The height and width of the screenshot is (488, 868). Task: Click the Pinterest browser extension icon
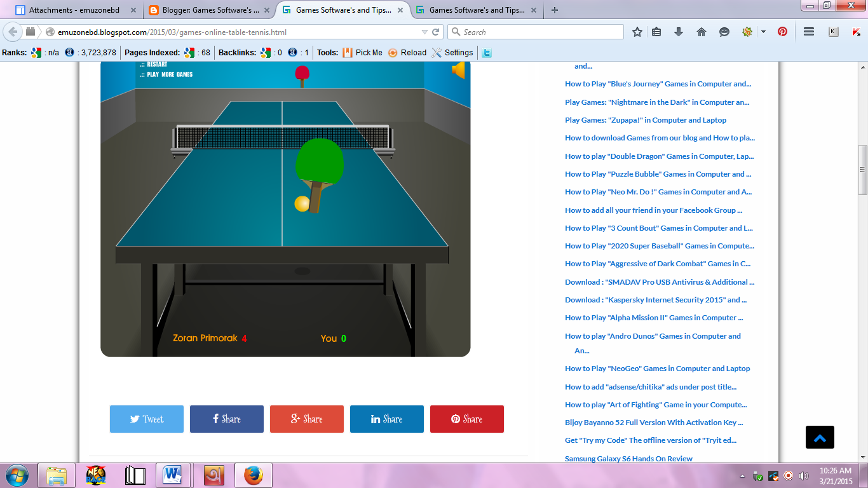tap(783, 31)
